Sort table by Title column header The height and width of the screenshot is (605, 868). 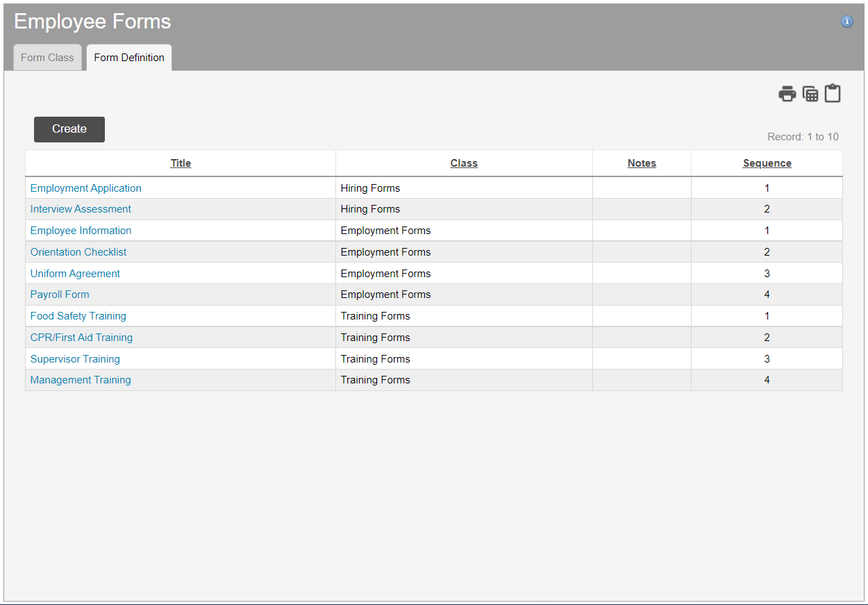[x=181, y=163]
